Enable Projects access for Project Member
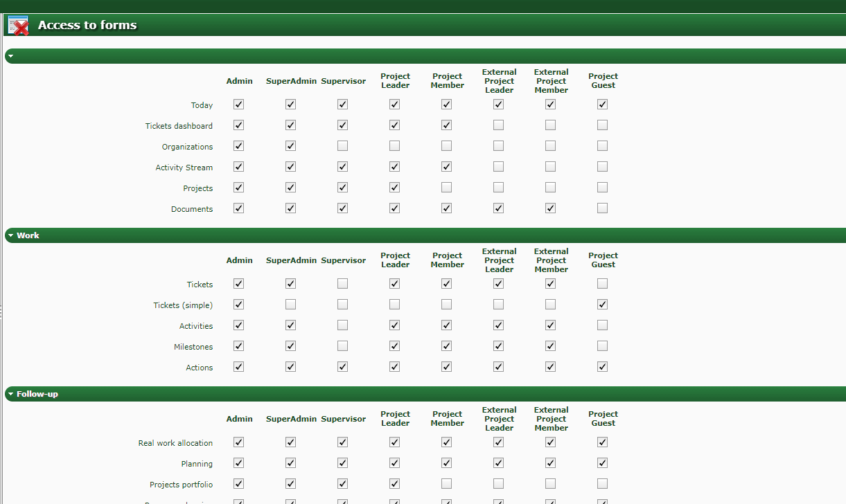The image size is (846, 504). coord(446,188)
